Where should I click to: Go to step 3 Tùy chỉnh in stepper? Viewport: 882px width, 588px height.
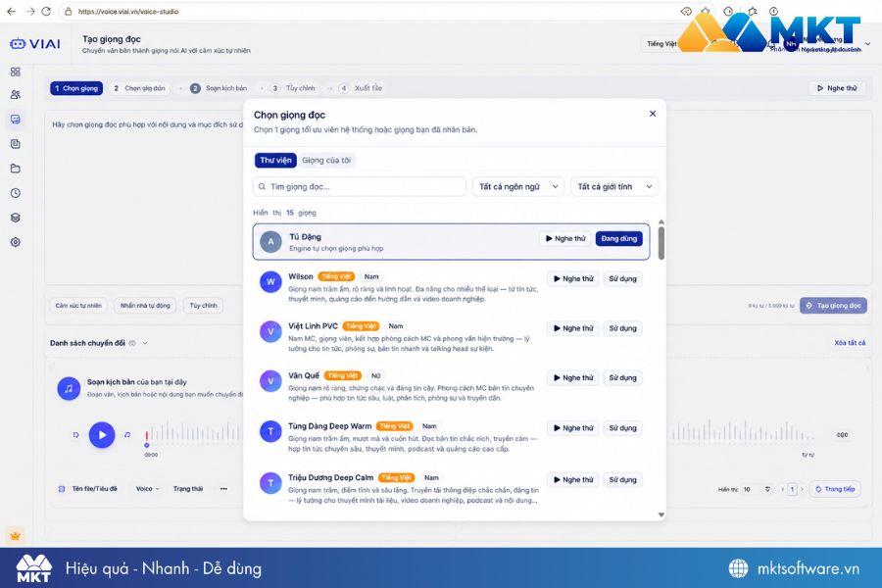(292, 88)
